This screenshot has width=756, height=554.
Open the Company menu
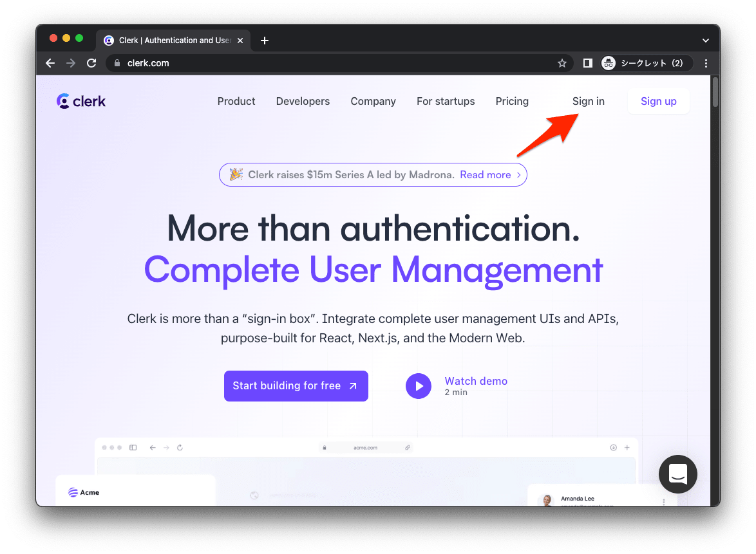373,101
